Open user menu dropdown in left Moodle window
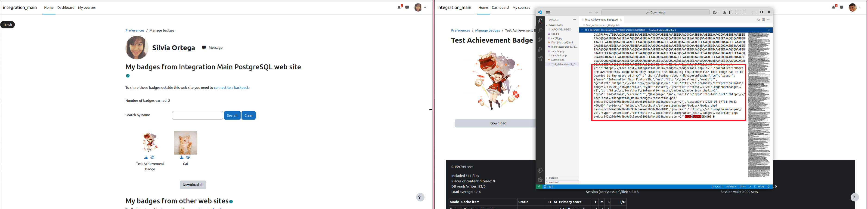This screenshot has height=209, width=868. pos(420,7)
